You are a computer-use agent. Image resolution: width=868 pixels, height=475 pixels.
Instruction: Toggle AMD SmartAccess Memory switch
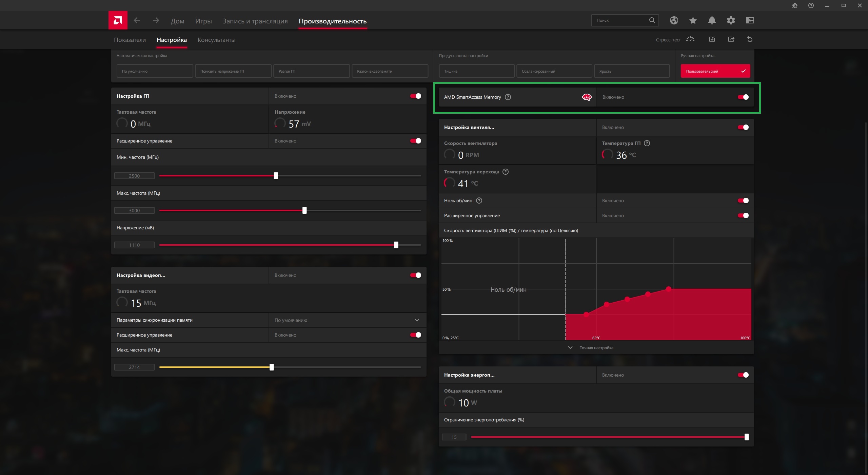click(x=743, y=97)
